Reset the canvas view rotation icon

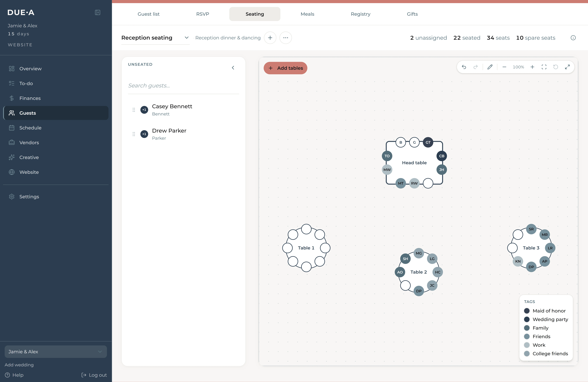[556, 67]
